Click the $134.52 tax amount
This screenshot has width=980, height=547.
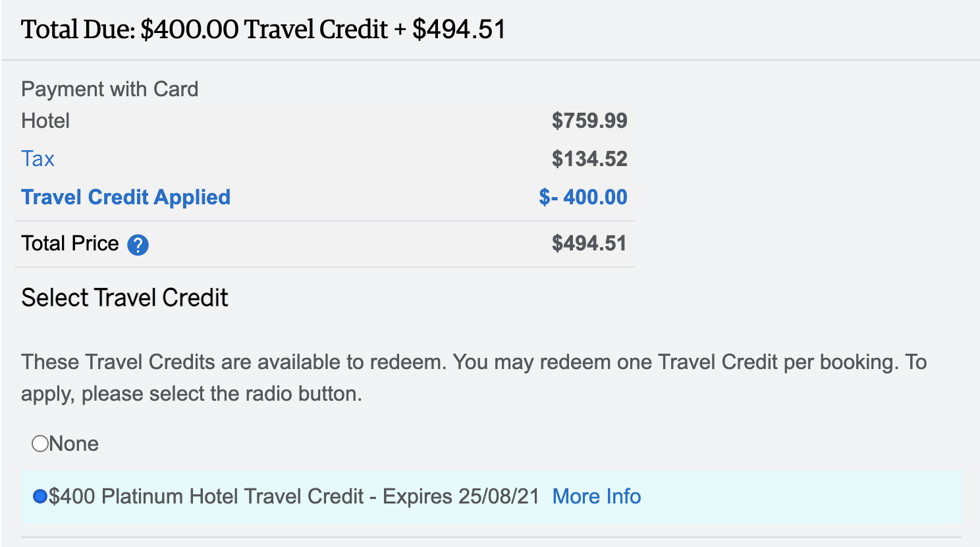(x=589, y=159)
